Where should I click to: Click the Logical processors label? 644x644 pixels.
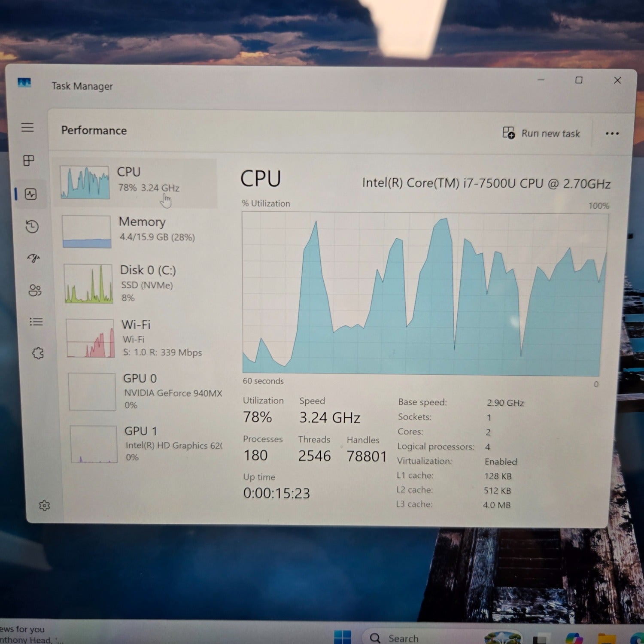436,447
